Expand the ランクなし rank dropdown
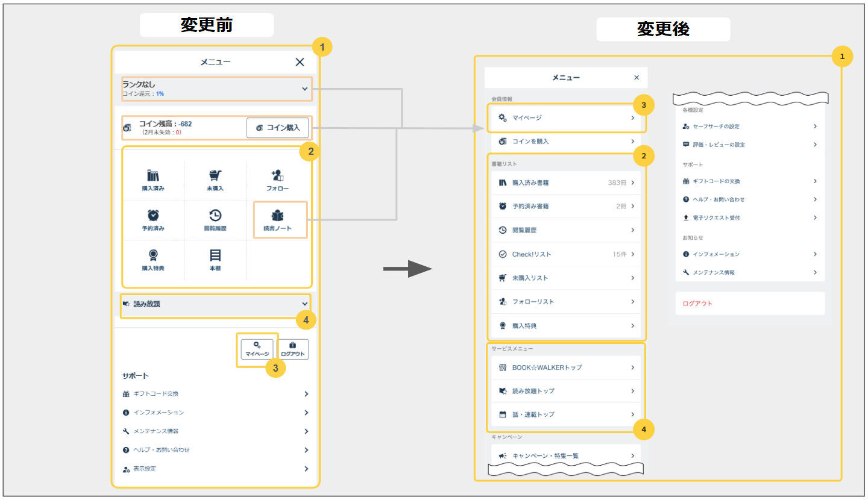868x500 pixels. point(304,89)
